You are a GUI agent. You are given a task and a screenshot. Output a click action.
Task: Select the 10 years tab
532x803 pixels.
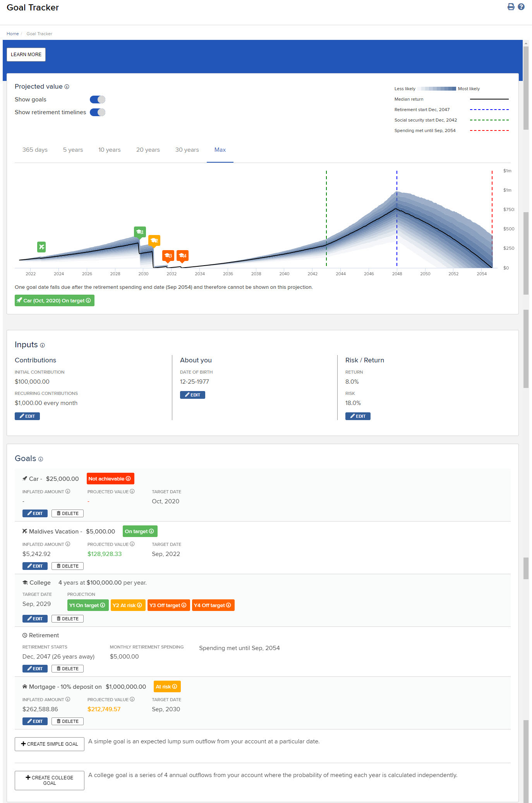pos(110,150)
